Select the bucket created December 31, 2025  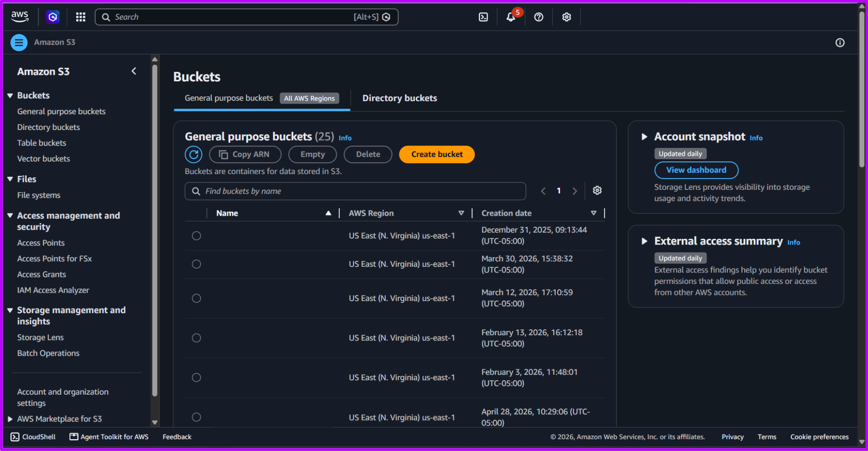coord(197,236)
